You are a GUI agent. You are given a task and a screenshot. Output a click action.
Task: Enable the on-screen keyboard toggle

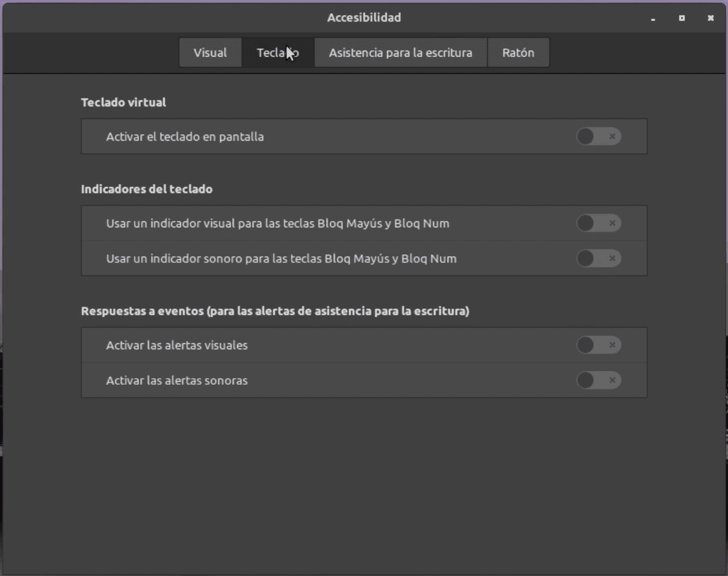pos(599,136)
